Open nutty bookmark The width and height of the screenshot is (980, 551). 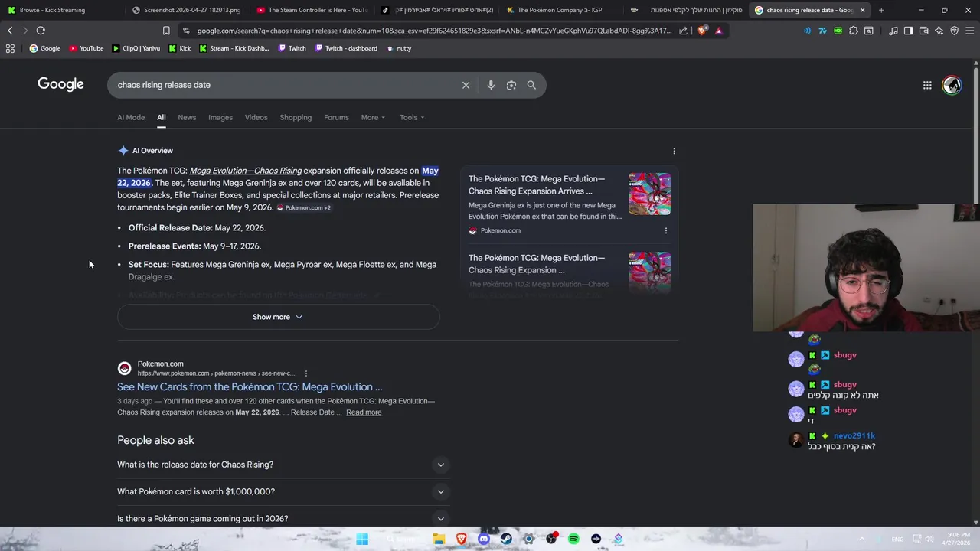click(x=399, y=48)
